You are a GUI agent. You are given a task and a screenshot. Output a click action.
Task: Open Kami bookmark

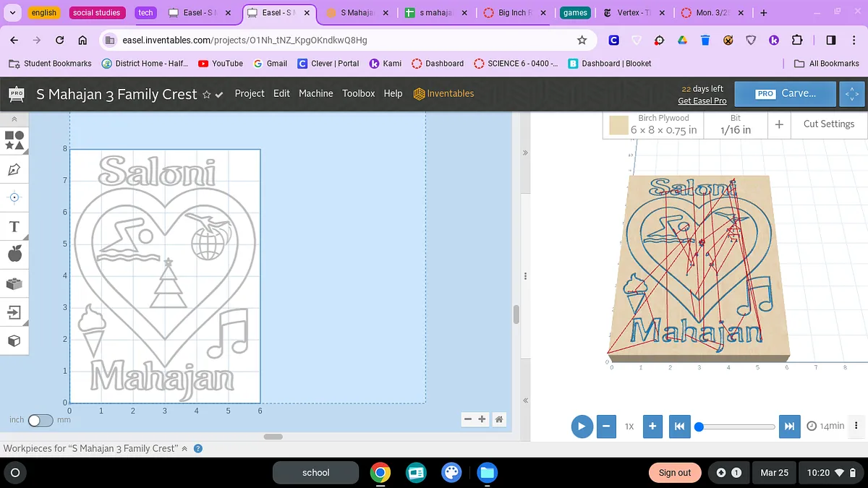[x=385, y=64]
